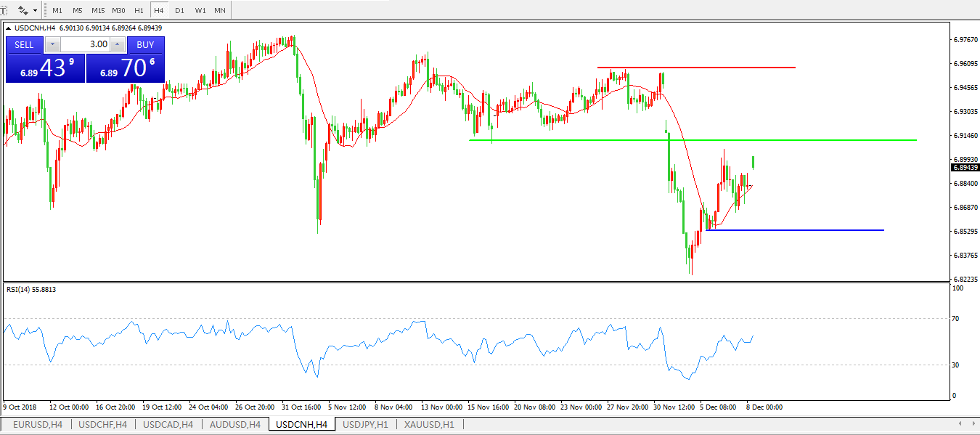The width and height of the screenshot is (980, 435).
Task: Click the graphical objects arrows icon
Action: click(23, 11)
